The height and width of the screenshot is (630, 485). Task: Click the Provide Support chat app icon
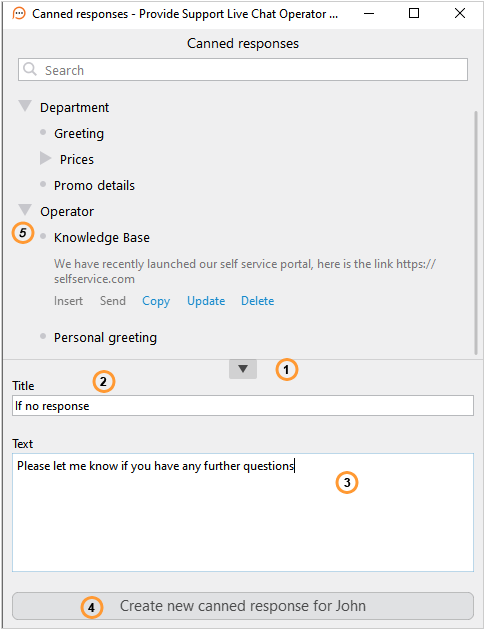(18, 14)
